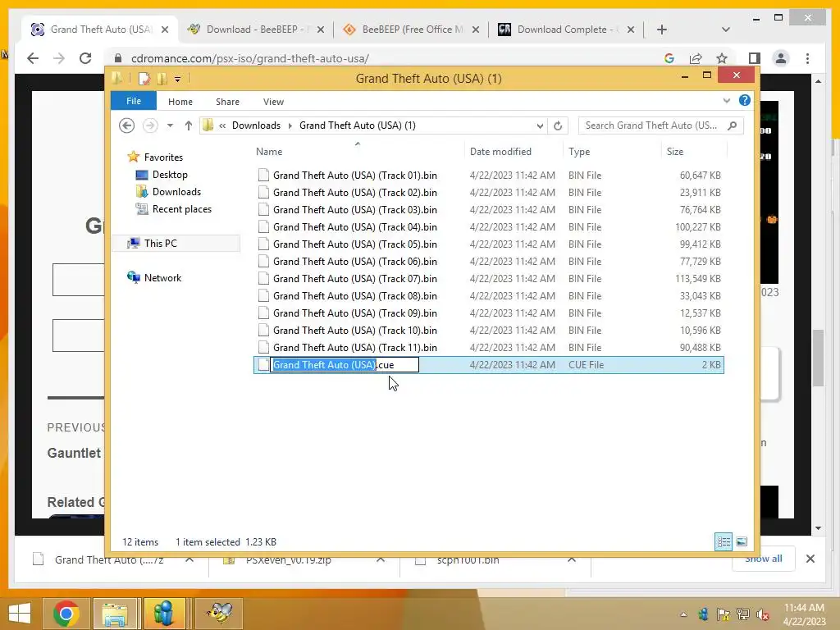Select Grand Theft Auto (USA) (Track 11).bin
840x630 pixels.
point(354,347)
